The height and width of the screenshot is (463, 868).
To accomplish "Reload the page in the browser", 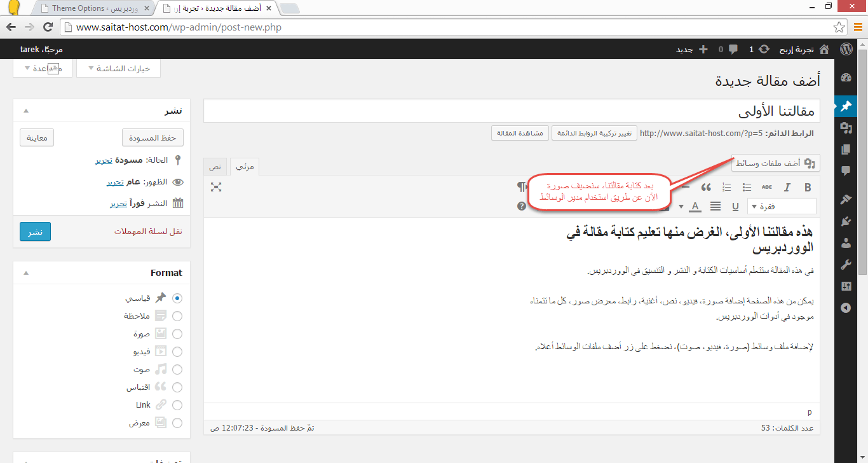I will (x=48, y=27).
